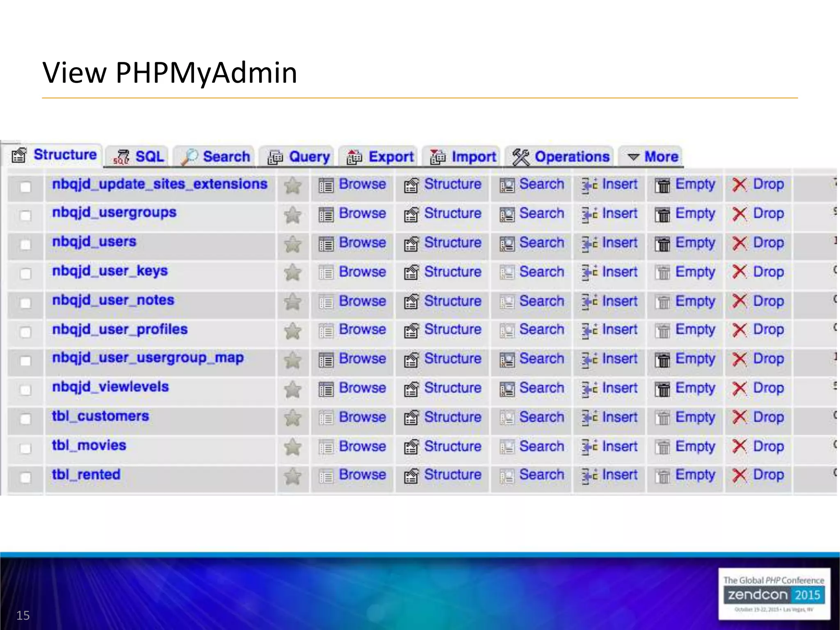Click Empty trash icon for nbqjd_update_sites_extensions

click(x=662, y=185)
